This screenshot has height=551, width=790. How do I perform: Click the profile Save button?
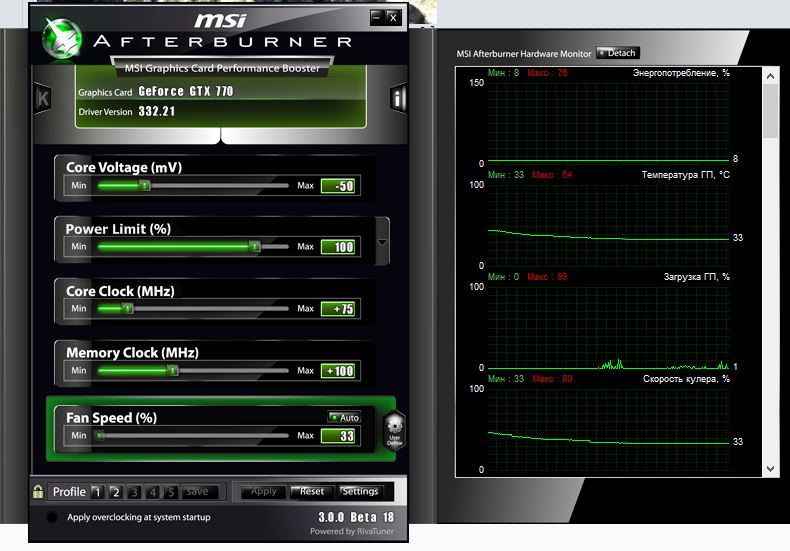(200, 492)
